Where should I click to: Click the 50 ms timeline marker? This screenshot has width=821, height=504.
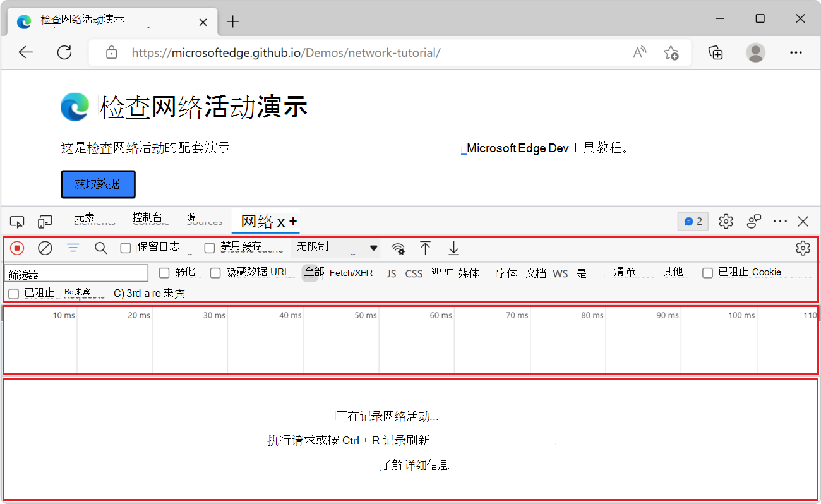click(x=366, y=315)
